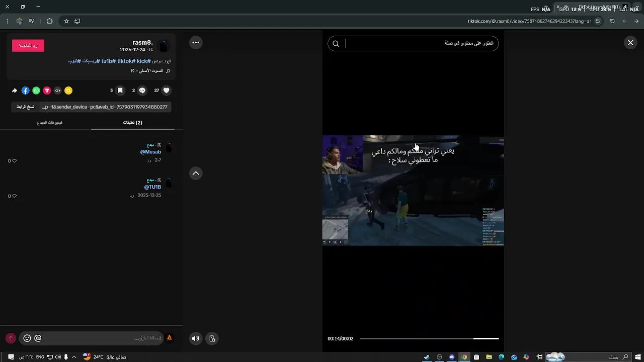Open Discord from the taskbar
Viewport: 644px width, 362px height.
coord(452,357)
